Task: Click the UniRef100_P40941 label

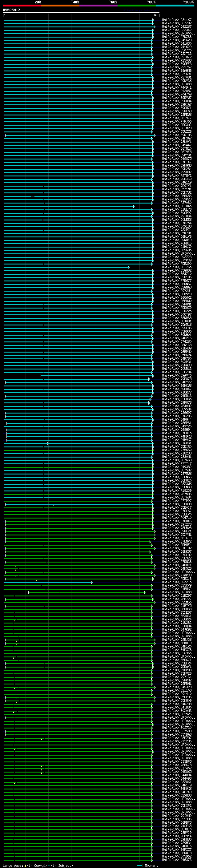Action: pos(177,88)
